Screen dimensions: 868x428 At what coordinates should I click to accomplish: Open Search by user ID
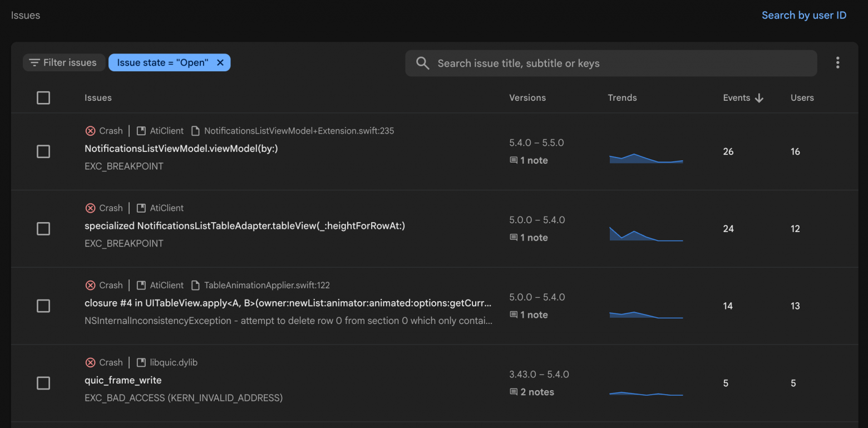pyautogui.click(x=803, y=15)
